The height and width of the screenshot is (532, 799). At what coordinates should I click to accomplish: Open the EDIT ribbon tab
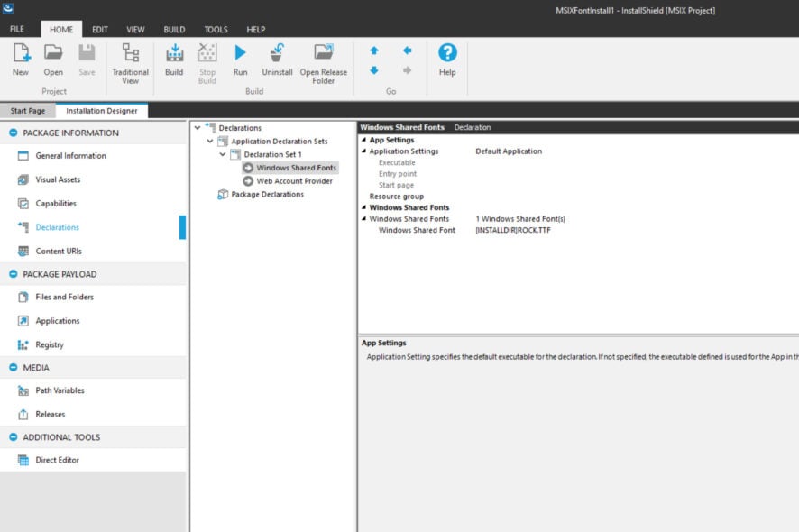tap(100, 29)
